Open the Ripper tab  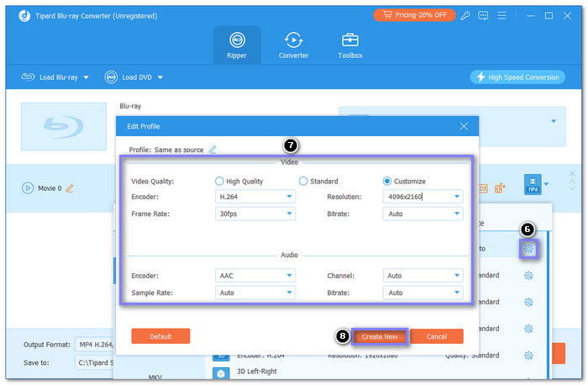tap(237, 45)
